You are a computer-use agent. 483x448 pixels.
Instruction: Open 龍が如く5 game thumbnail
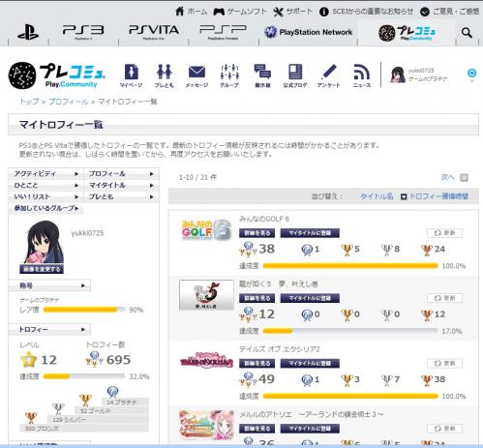(206, 295)
